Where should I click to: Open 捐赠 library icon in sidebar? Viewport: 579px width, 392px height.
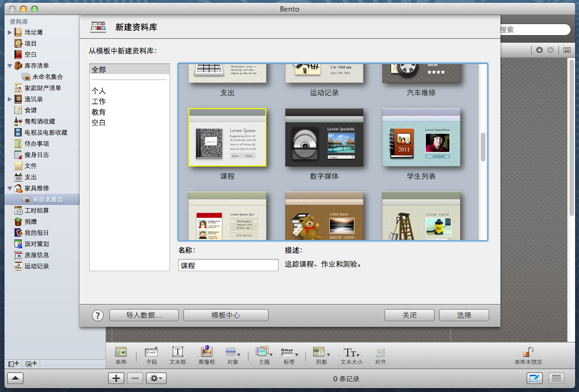18,222
